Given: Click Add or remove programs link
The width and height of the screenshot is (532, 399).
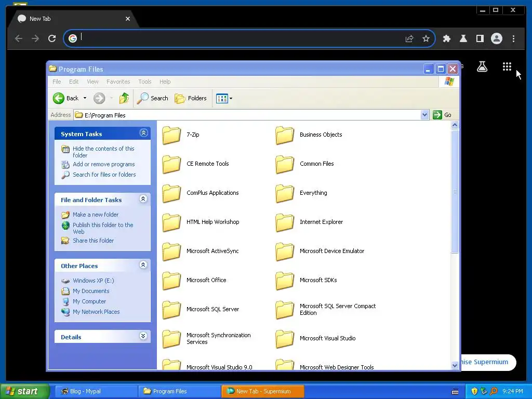Looking at the screenshot, I should pyautogui.click(x=104, y=164).
